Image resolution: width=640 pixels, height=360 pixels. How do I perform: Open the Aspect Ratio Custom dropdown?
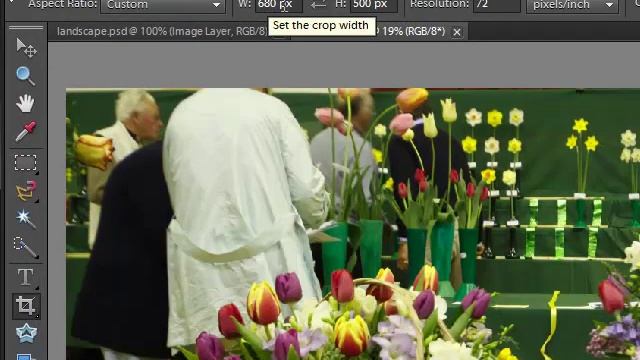coord(163,6)
